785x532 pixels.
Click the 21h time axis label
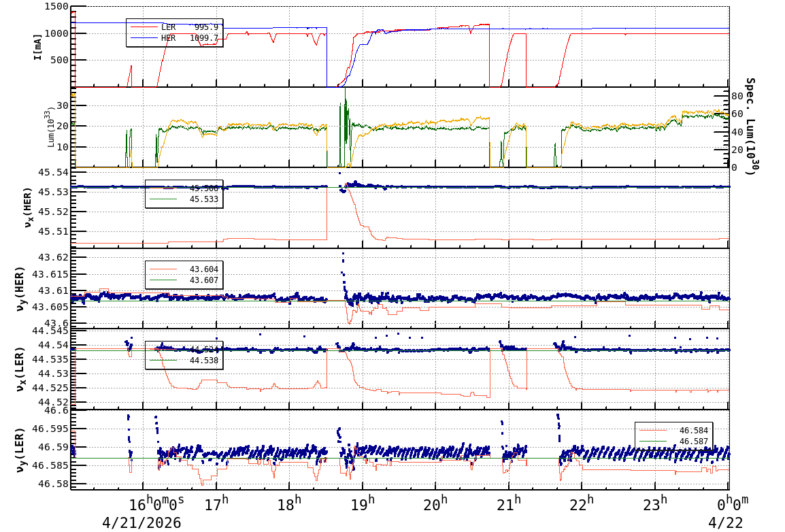coord(509,503)
